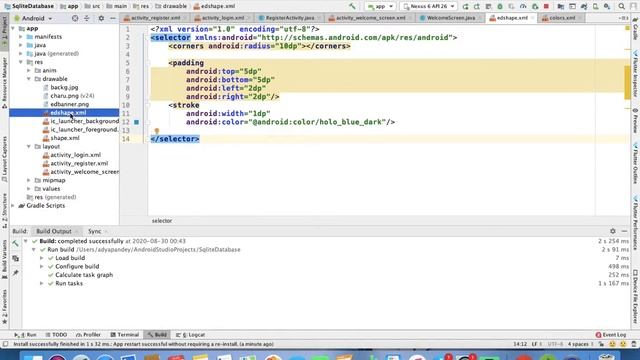Switch to activity_welcome_screen.xml tab
Image resolution: width=640 pixels, height=360 pixels.
pyautogui.click(x=371, y=18)
